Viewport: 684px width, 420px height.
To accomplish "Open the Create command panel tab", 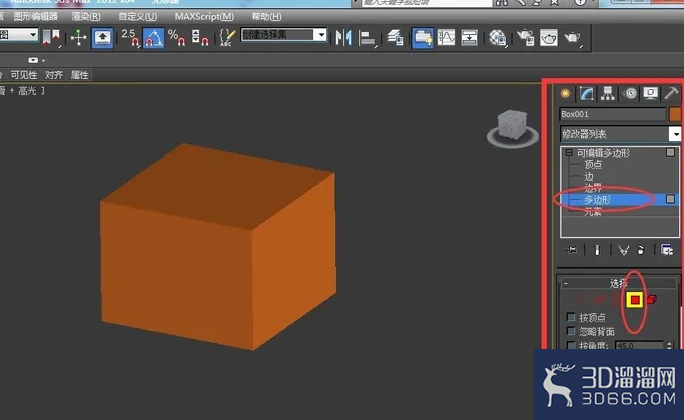I will tap(565, 93).
